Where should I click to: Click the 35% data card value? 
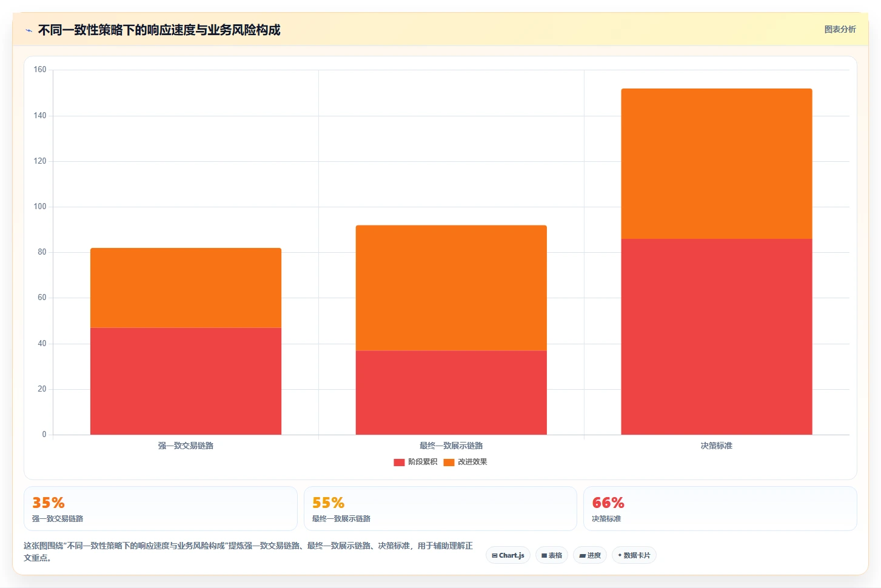pyautogui.click(x=49, y=503)
